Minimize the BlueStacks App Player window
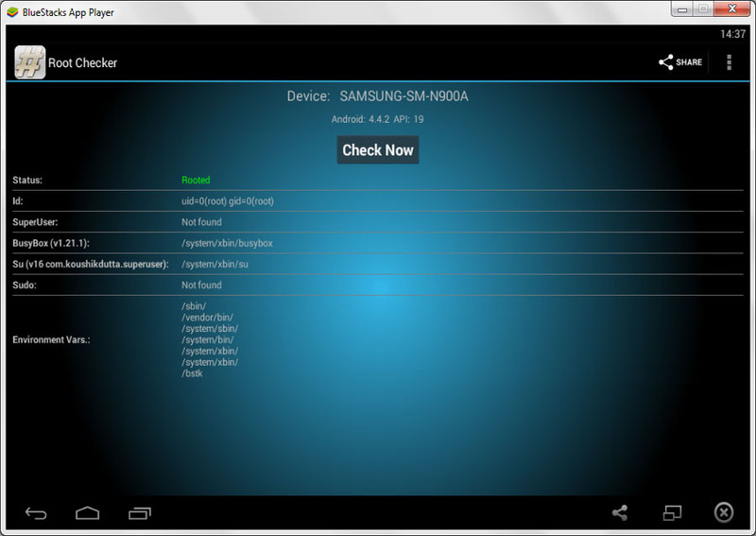This screenshot has height=536, width=756. pos(682,9)
